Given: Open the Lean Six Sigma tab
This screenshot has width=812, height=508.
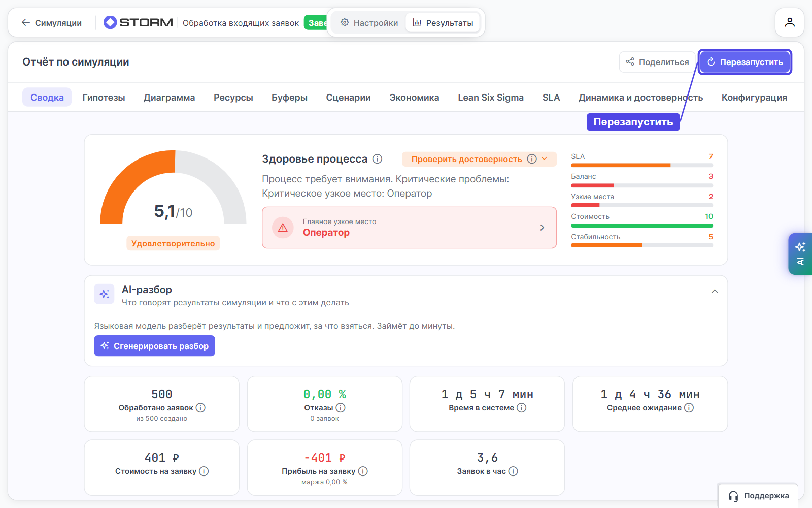Looking at the screenshot, I should pos(491,98).
